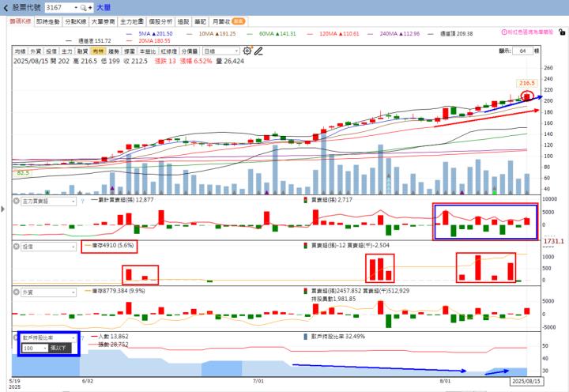Viewport: 569px width, 392px height.
Task: Close the 主力買賣超 indicator panel
Action: [x=17, y=201]
